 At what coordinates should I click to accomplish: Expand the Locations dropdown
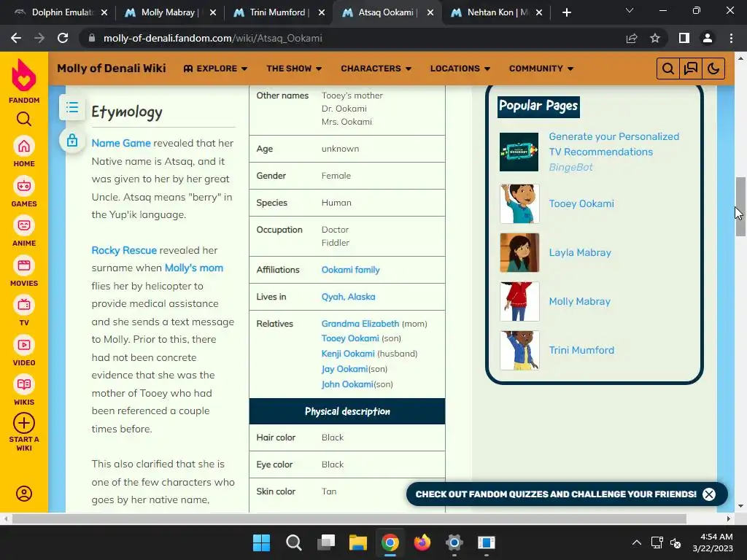(460, 69)
